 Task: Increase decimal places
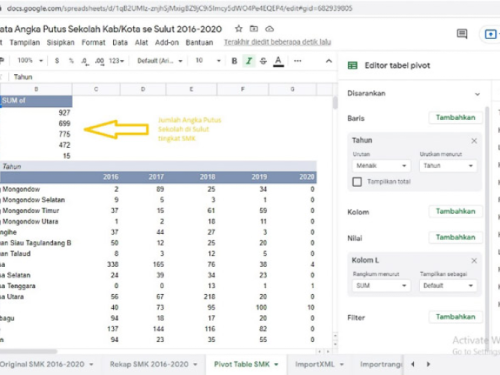point(99,61)
